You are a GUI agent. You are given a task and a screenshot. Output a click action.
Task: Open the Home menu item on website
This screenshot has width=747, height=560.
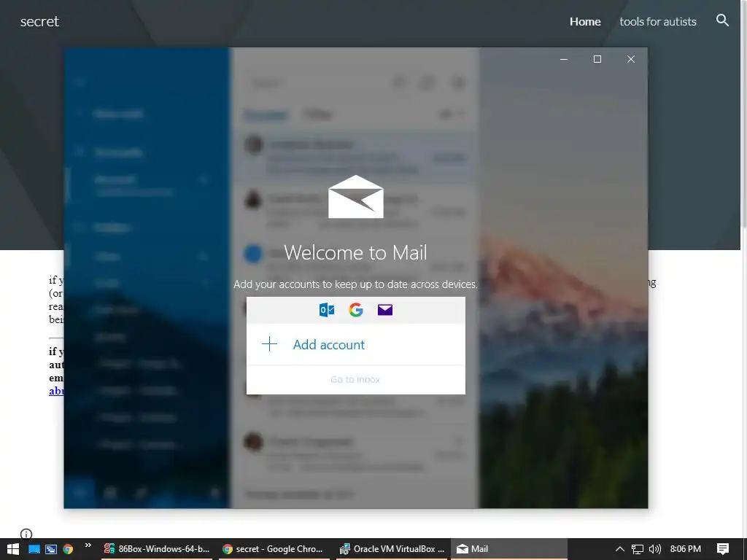(585, 21)
